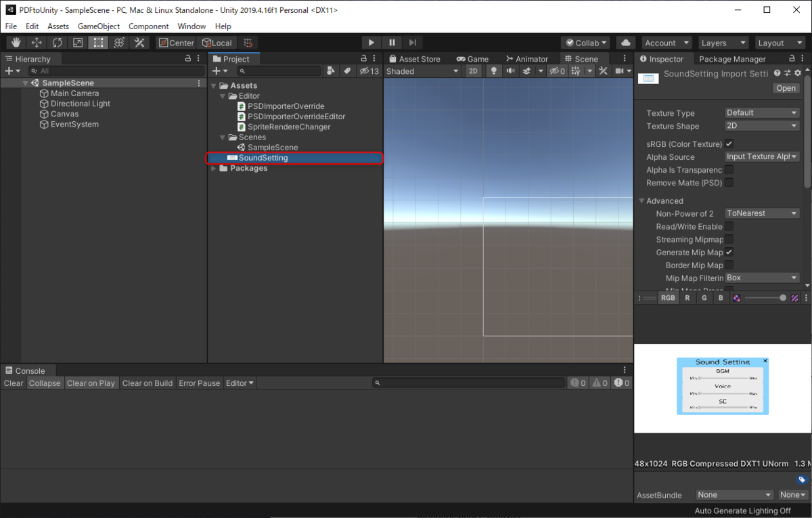Enable Border Mip Maps checkbox
This screenshot has width=812, height=518.
(729, 265)
